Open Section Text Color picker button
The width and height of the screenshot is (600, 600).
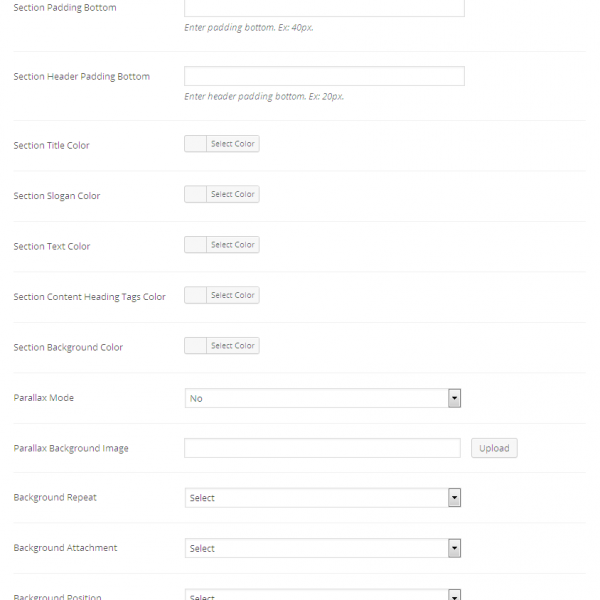[233, 245]
